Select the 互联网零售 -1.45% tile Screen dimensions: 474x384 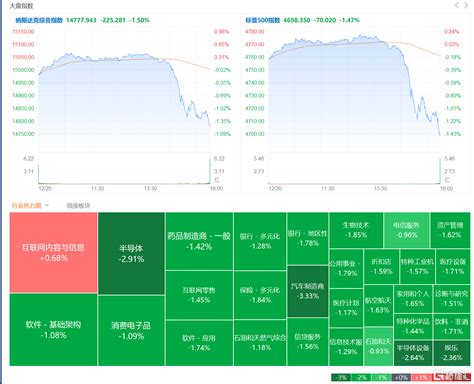(x=199, y=295)
